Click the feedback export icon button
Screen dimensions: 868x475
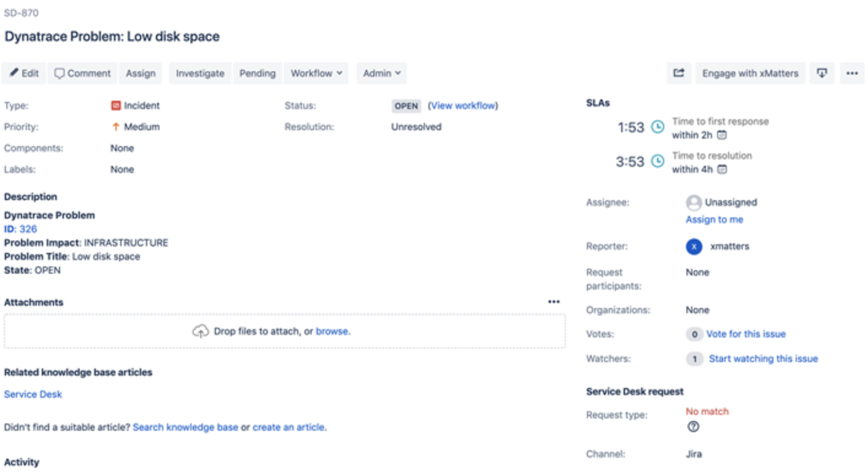click(822, 73)
